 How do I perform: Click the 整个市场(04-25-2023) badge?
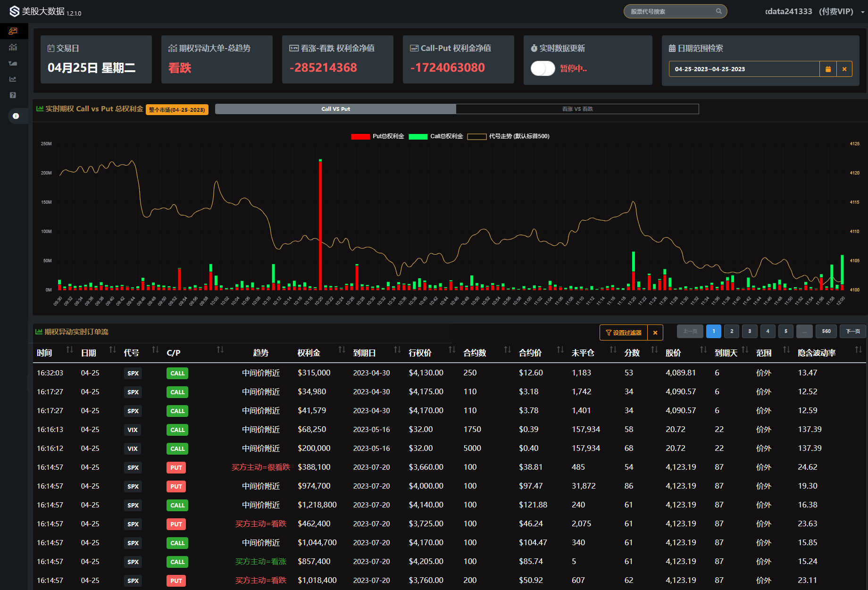(x=177, y=110)
